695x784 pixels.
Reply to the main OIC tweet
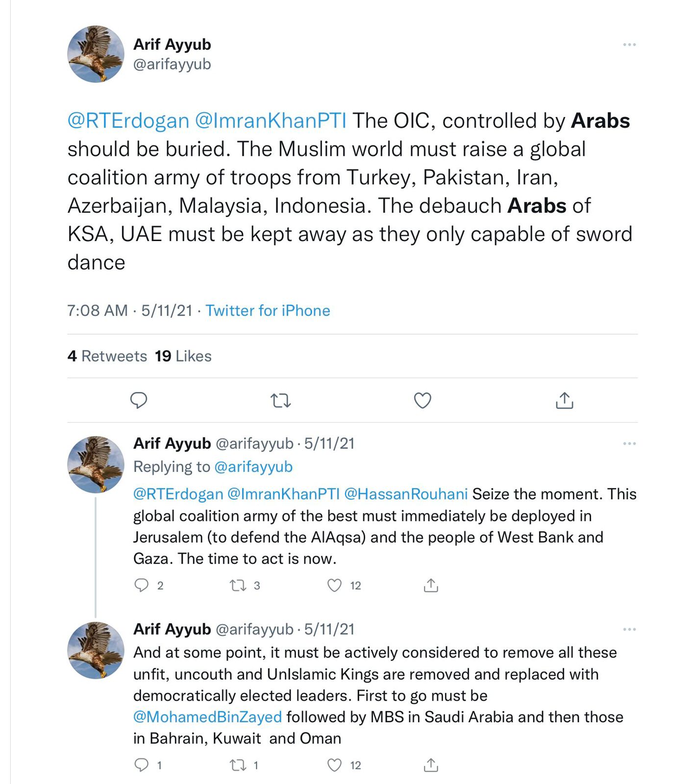coord(139,400)
